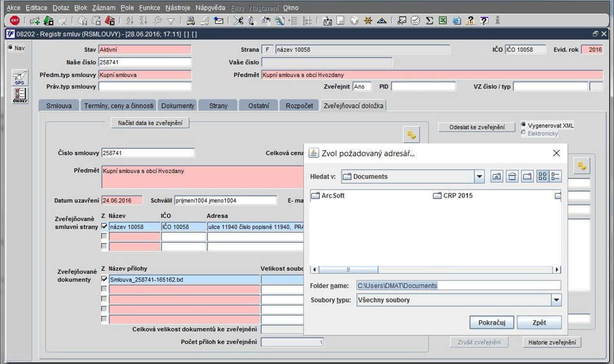The width and height of the screenshot is (614, 364).
Task: Uncheck the checkbox for název 10058 party
Action: click(104, 227)
